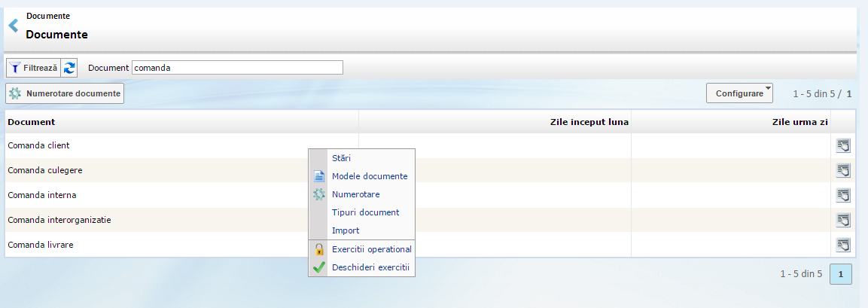Viewport: 868px width, 308px height.
Task: Click the Document filter text field
Action: coord(237,68)
